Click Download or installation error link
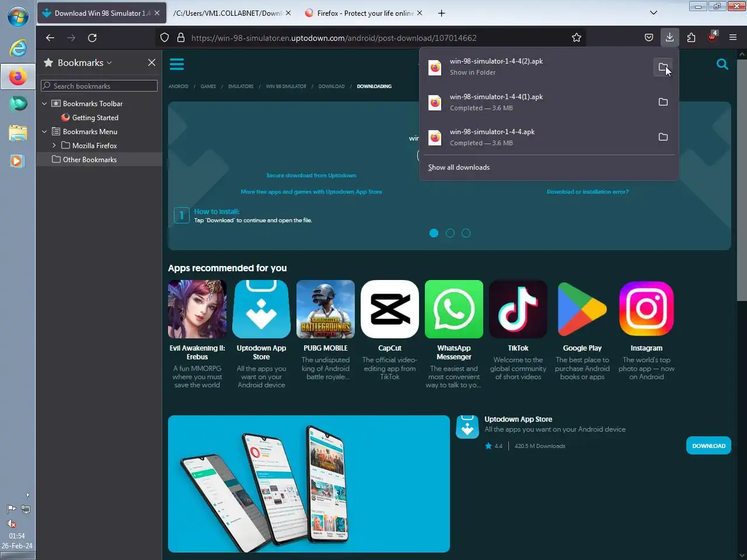The height and width of the screenshot is (560, 747). [x=588, y=192]
